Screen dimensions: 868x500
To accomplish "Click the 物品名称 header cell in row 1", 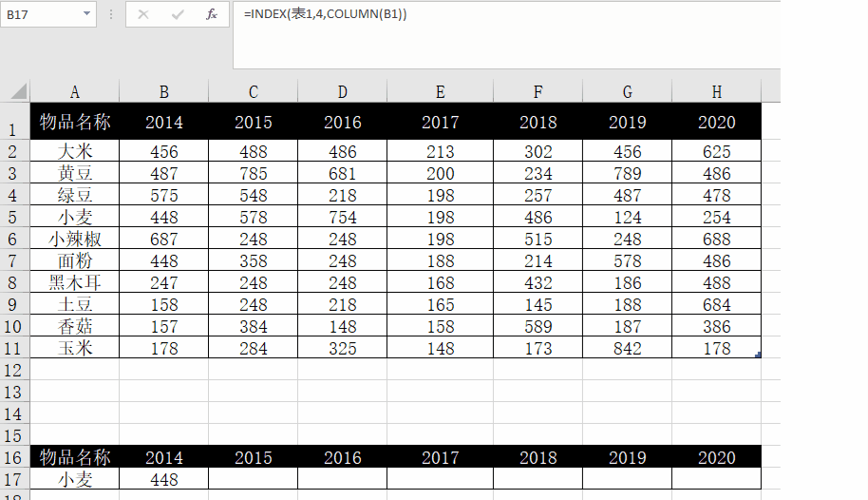I will (75, 121).
